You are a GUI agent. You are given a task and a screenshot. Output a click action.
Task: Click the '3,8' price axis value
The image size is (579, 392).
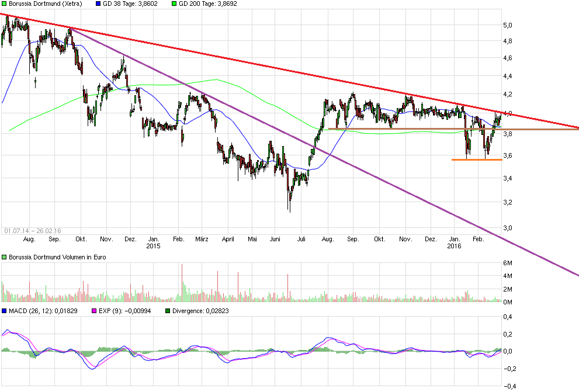507,134
